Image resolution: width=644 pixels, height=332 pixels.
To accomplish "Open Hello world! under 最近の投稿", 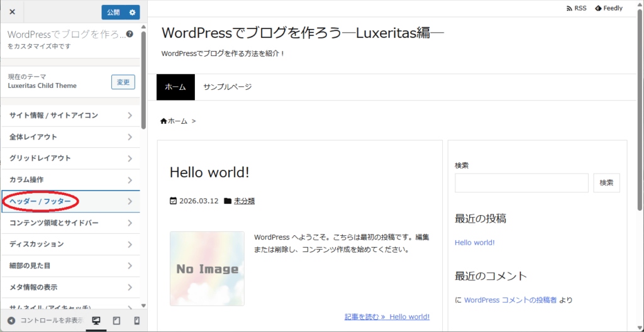I will 475,243.
